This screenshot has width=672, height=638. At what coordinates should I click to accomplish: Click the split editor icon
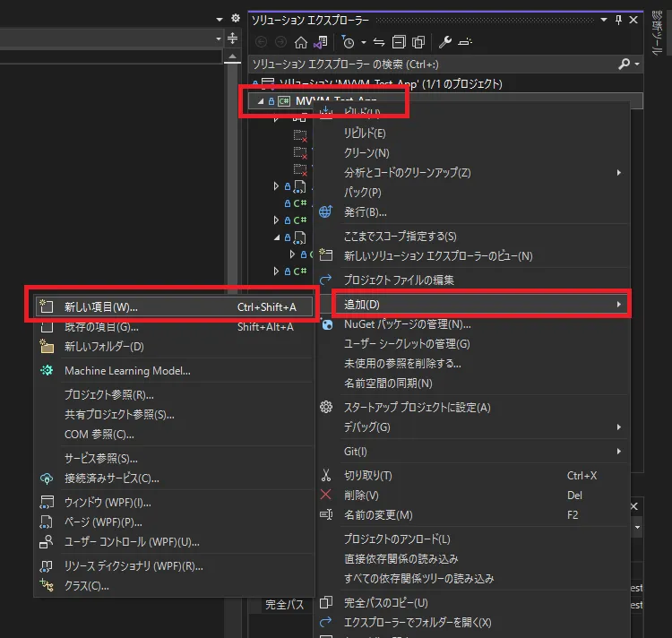point(232,39)
